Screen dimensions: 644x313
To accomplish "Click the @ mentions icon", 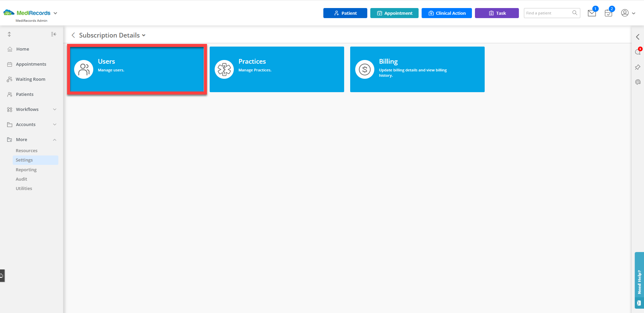I will point(638,82).
